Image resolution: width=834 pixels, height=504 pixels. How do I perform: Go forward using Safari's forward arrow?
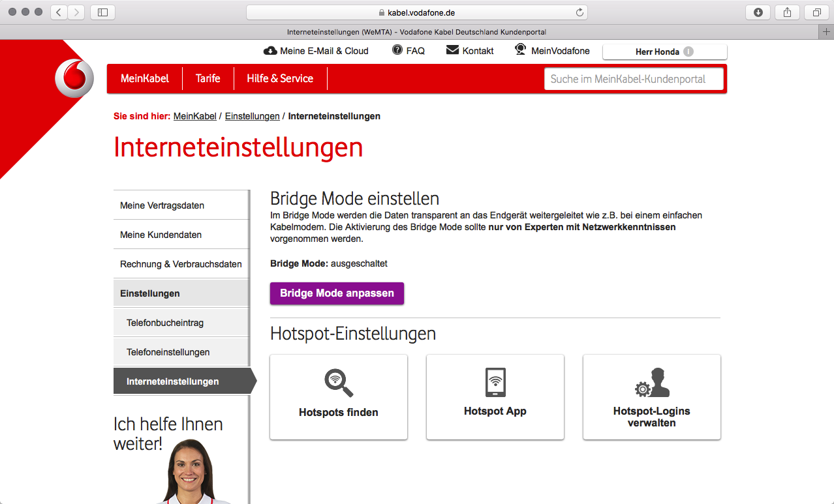pos(76,12)
